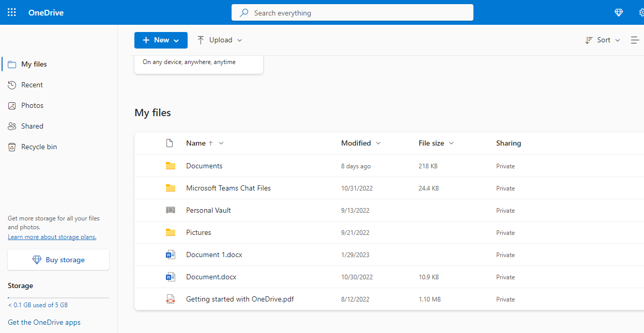Click the Recent clock icon
644x333 pixels.
pyautogui.click(x=12, y=85)
